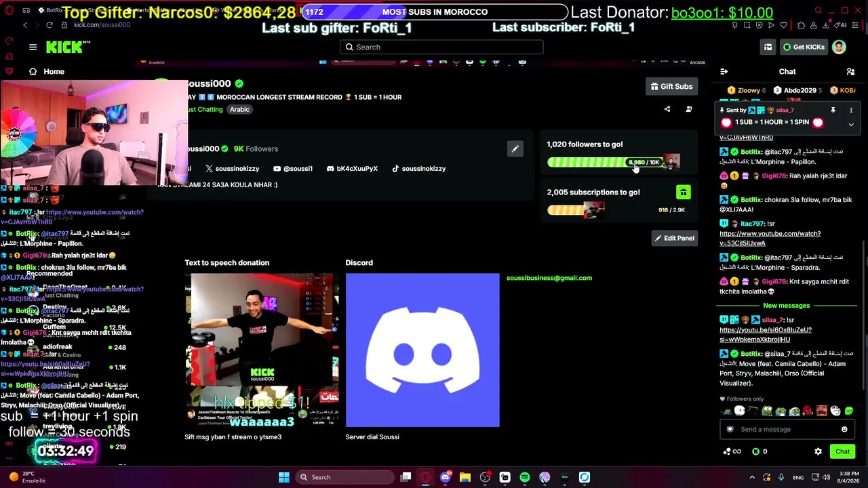Collapse the chat panel with arrow icon

(x=724, y=71)
